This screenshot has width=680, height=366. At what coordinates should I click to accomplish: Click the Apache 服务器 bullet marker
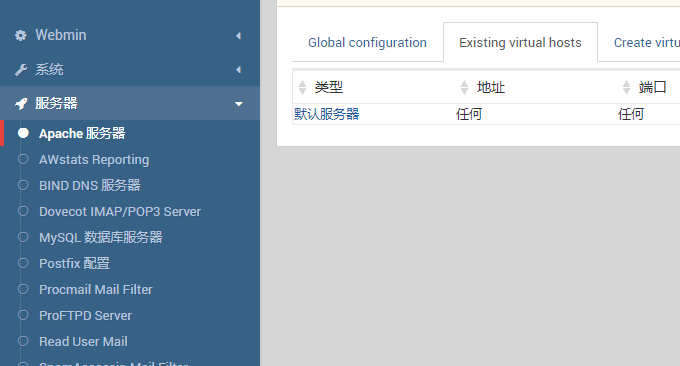click(x=23, y=133)
